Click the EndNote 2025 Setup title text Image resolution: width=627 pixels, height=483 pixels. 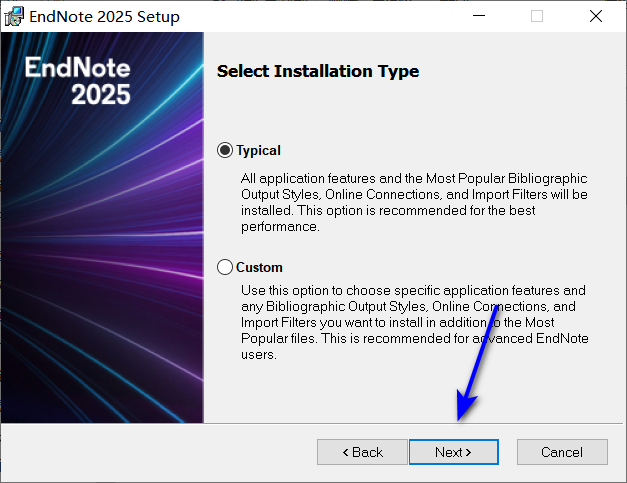point(104,17)
